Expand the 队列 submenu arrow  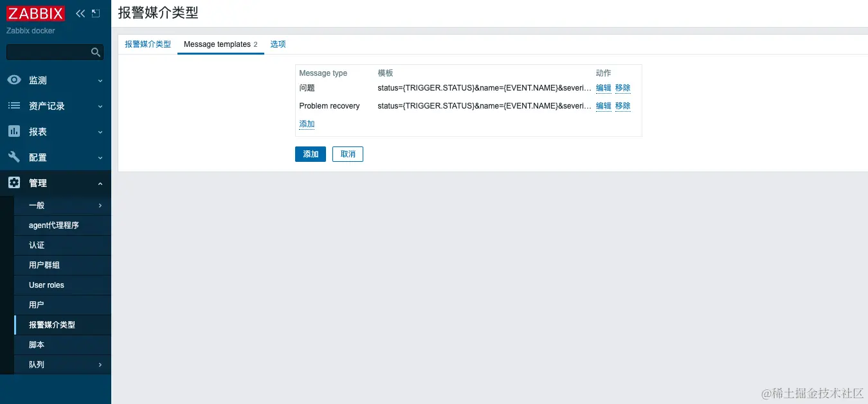pyautogui.click(x=100, y=365)
